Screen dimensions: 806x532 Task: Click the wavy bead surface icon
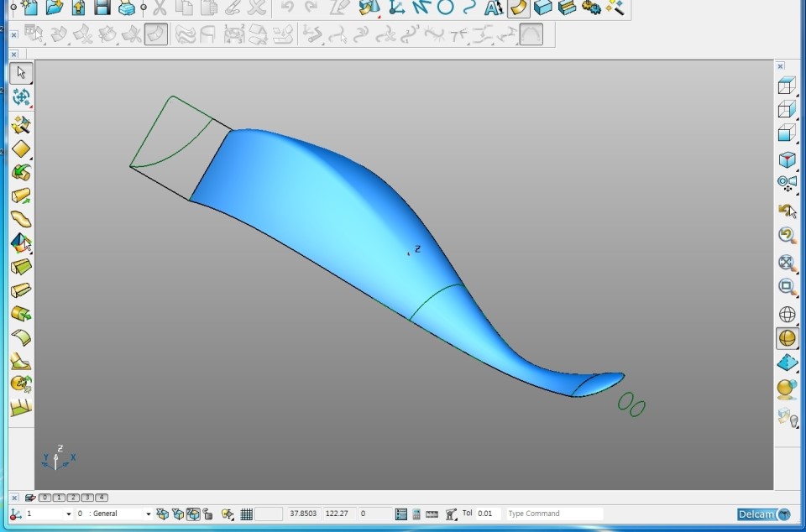pos(21,219)
